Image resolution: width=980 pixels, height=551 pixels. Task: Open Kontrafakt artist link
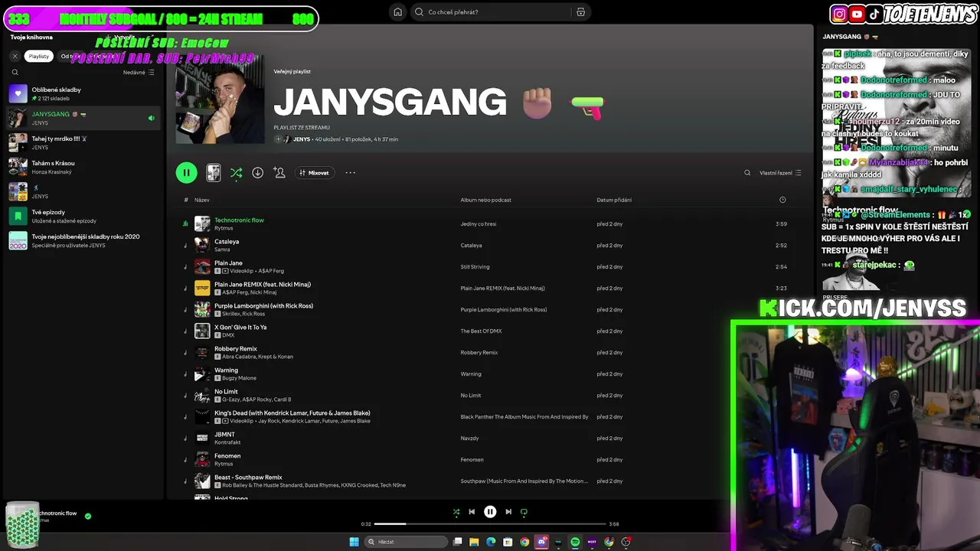click(x=227, y=442)
